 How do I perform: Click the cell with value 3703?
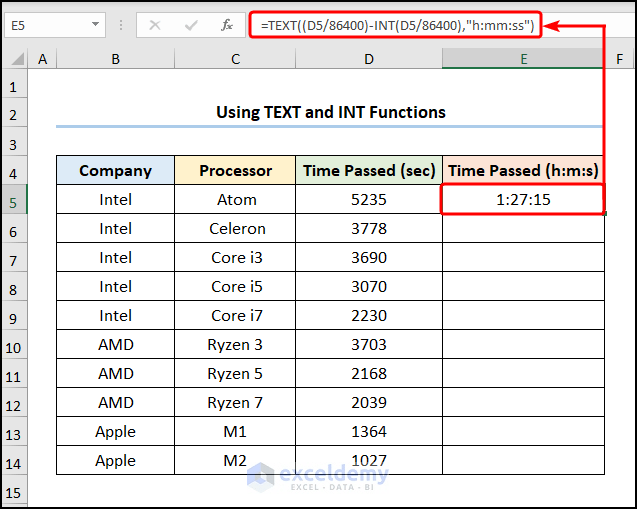click(369, 344)
